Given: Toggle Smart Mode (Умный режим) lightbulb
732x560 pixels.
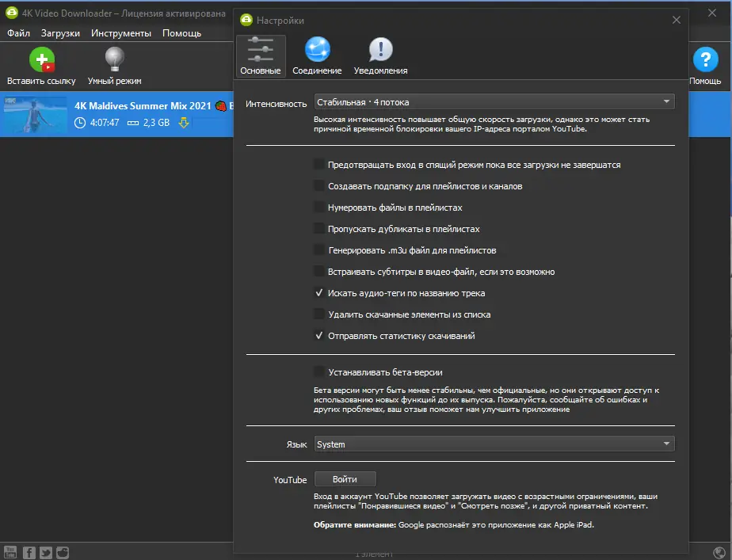Looking at the screenshot, I should pyautogui.click(x=114, y=60).
